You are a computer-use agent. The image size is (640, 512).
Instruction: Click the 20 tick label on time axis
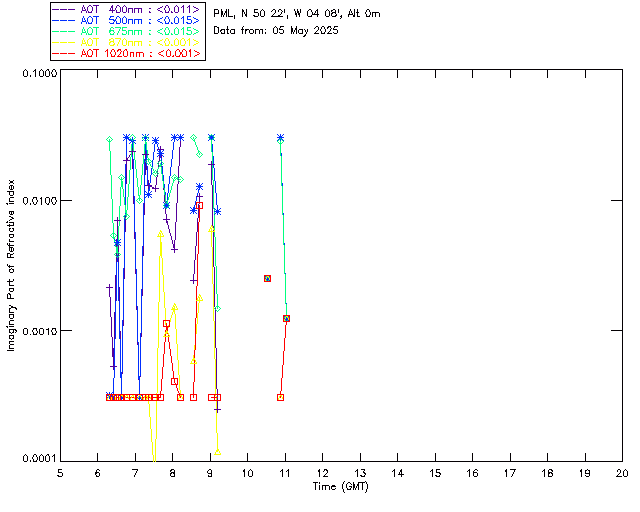pos(622,472)
